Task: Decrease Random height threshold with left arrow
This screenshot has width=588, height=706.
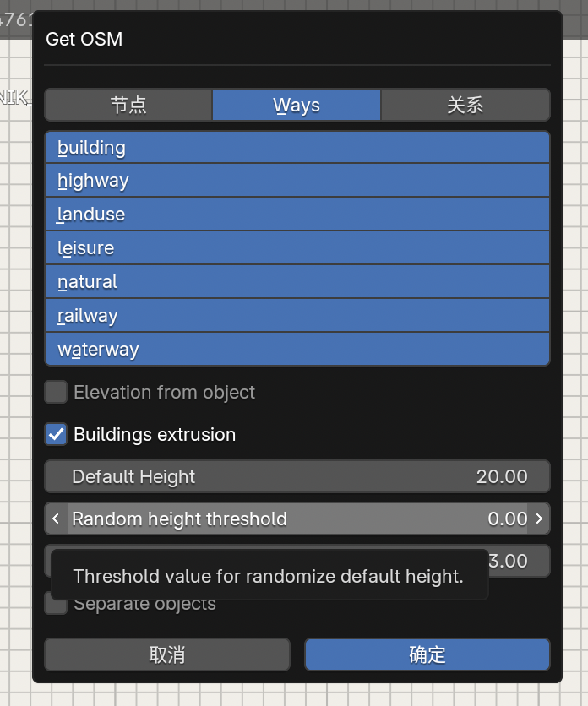Action: click(x=56, y=519)
